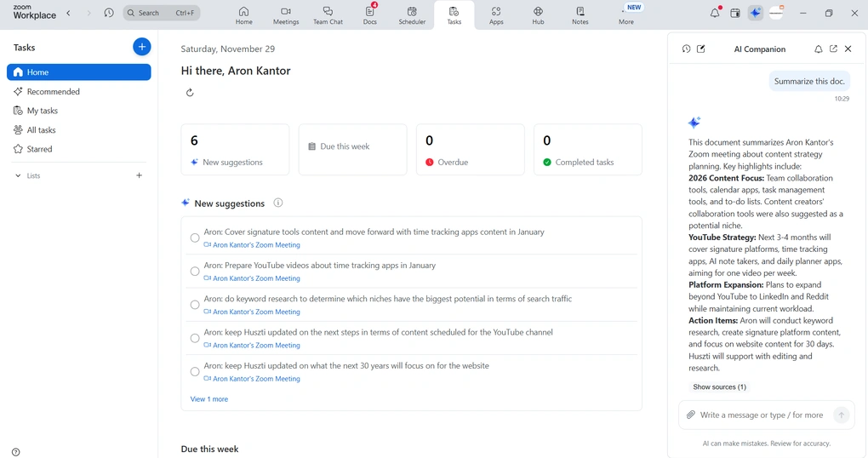Open the Docs tab
Image resolution: width=868 pixels, height=458 pixels.
[370, 15]
